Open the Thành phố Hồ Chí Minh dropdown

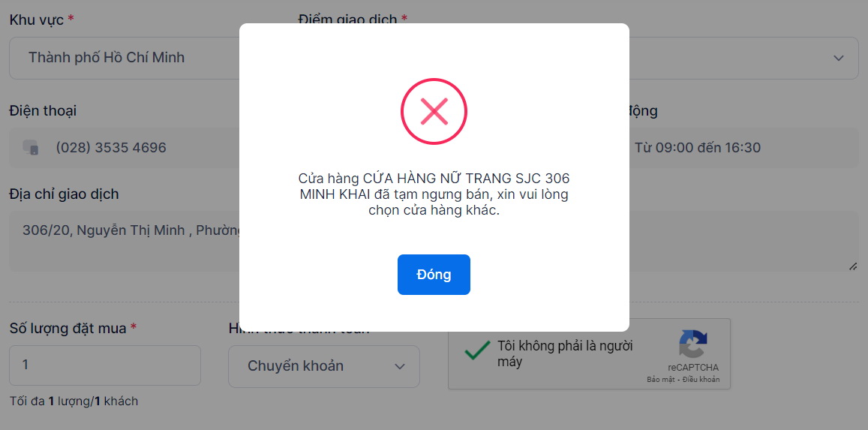coord(125,58)
